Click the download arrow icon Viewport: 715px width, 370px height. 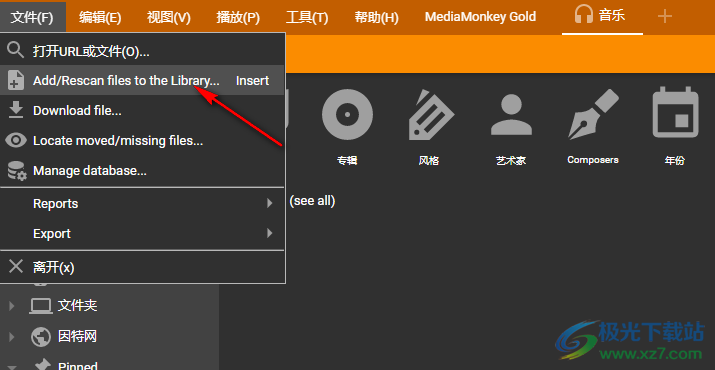click(16, 110)
